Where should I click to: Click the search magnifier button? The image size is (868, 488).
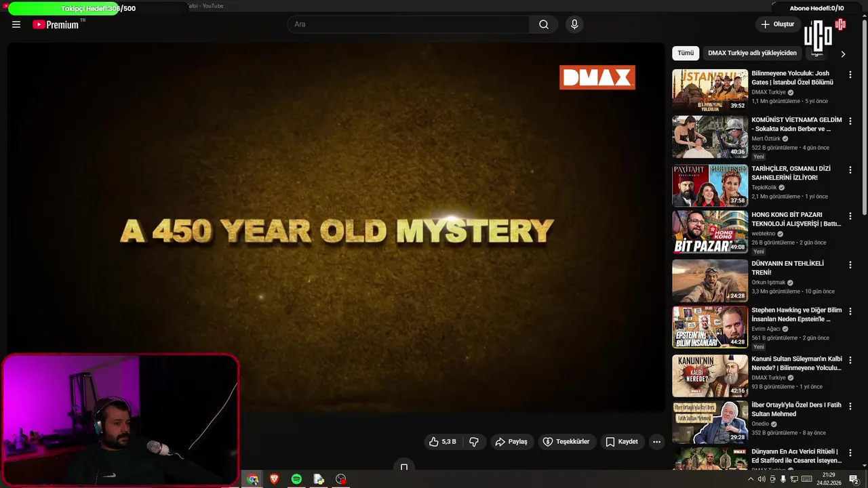pos(544,24)
